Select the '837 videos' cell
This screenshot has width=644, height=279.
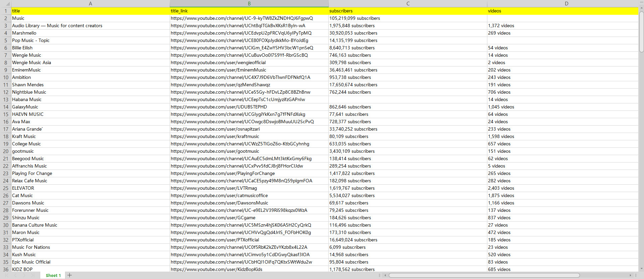point(563,218)
